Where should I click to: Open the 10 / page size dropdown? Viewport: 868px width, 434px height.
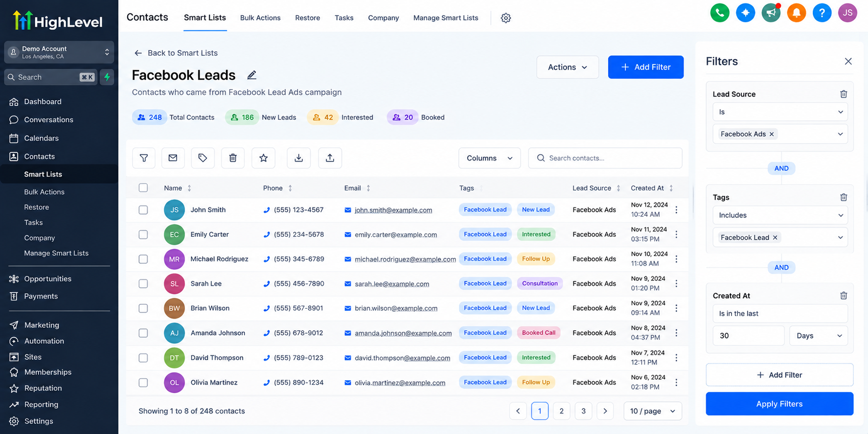coord(653,411)
